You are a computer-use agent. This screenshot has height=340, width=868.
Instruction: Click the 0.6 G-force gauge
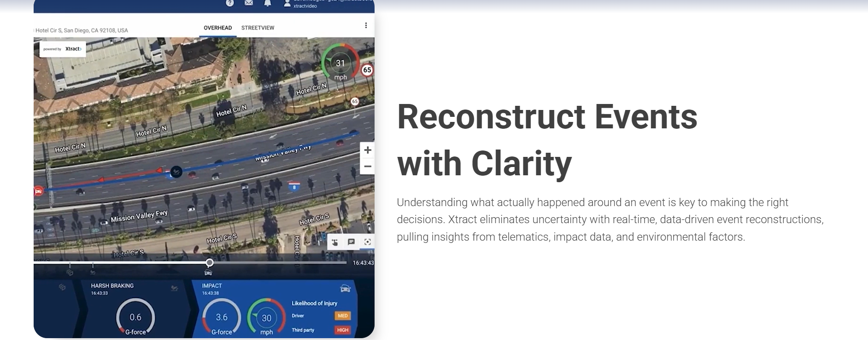[135, 317]
